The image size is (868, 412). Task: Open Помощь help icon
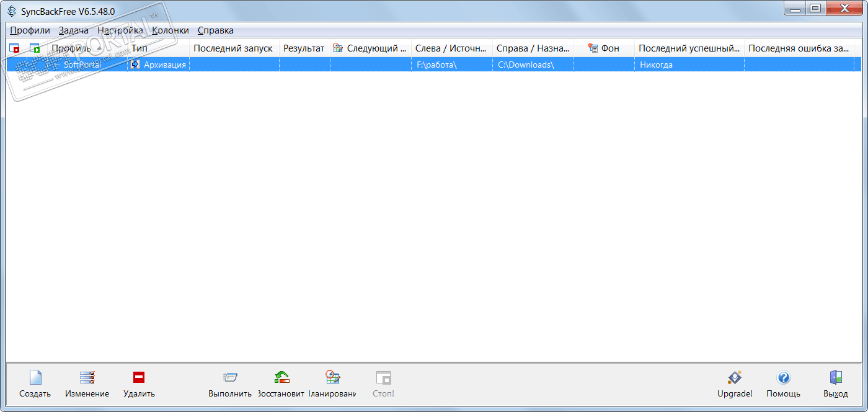[x=783, y=377]
